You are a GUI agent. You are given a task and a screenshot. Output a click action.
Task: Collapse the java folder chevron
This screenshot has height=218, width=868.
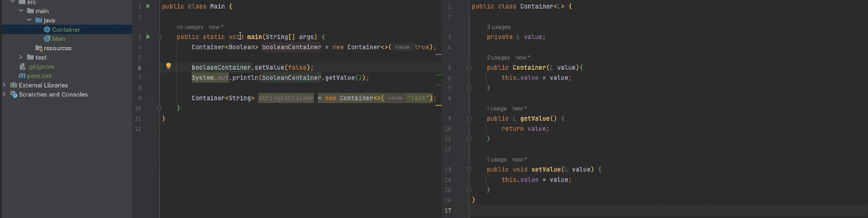29,20
